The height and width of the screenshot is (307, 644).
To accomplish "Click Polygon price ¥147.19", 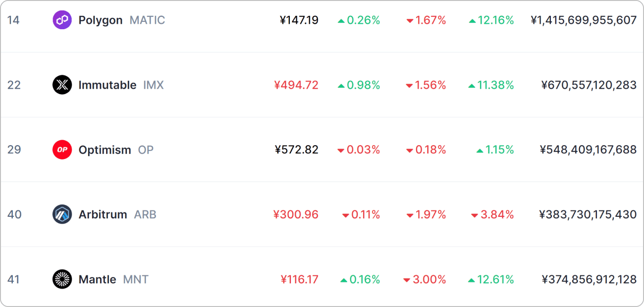I will click(299, 20).
